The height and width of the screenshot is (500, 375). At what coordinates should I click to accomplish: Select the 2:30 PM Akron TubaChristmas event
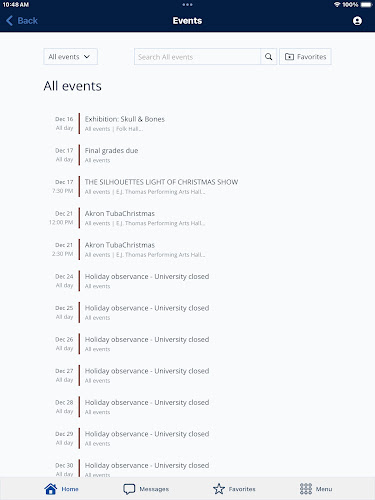pos(188,249)
